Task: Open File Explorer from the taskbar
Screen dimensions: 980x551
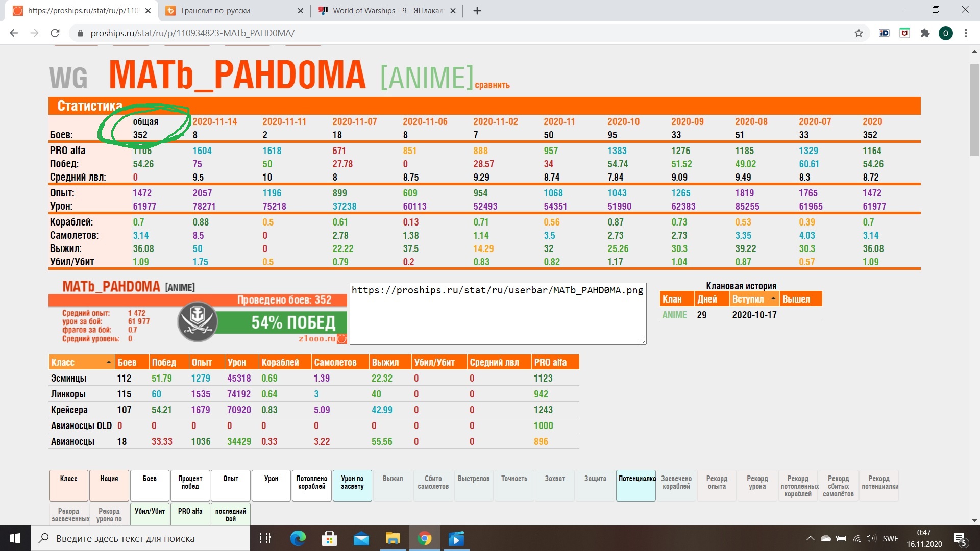Action: 393,538
